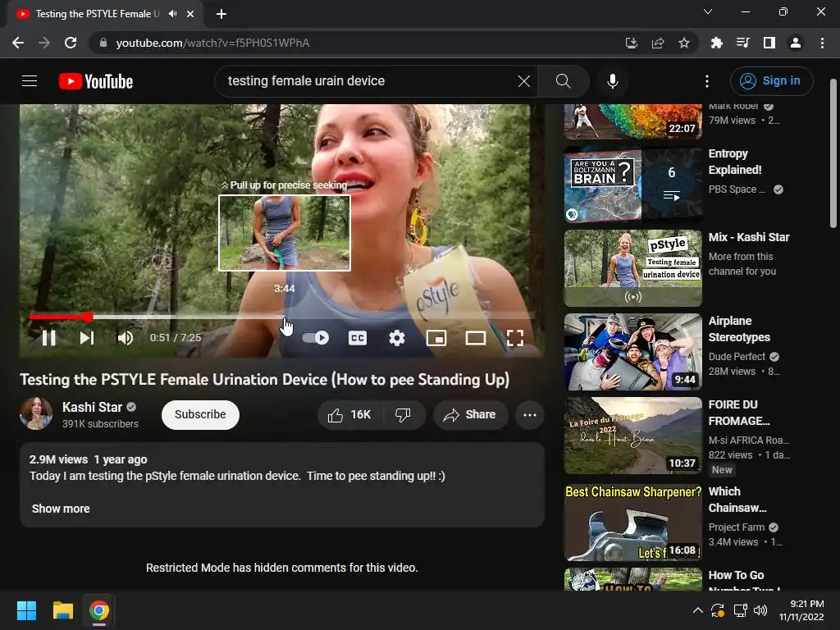Screen dimensions: 840x630
Task: Open Entropy Explained playlist thumbnail
Action: [x=632, y=185]
